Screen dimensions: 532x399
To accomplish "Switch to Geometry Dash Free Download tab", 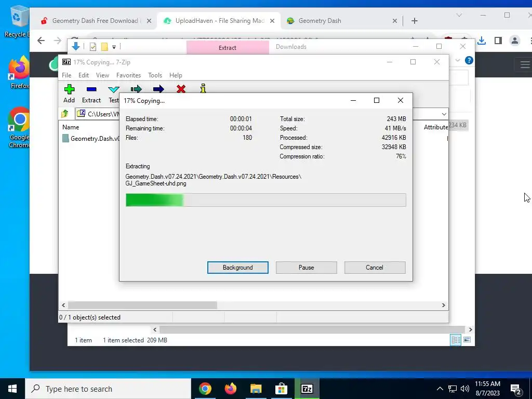I will click(96, 21).
